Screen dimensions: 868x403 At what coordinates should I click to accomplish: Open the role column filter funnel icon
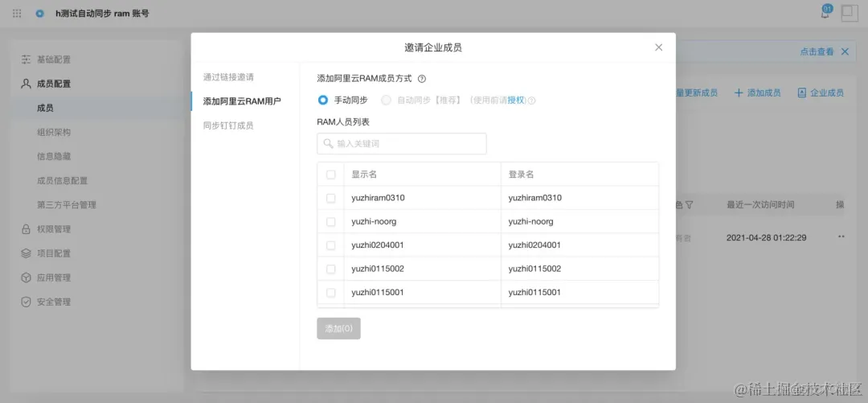(689, 204)
